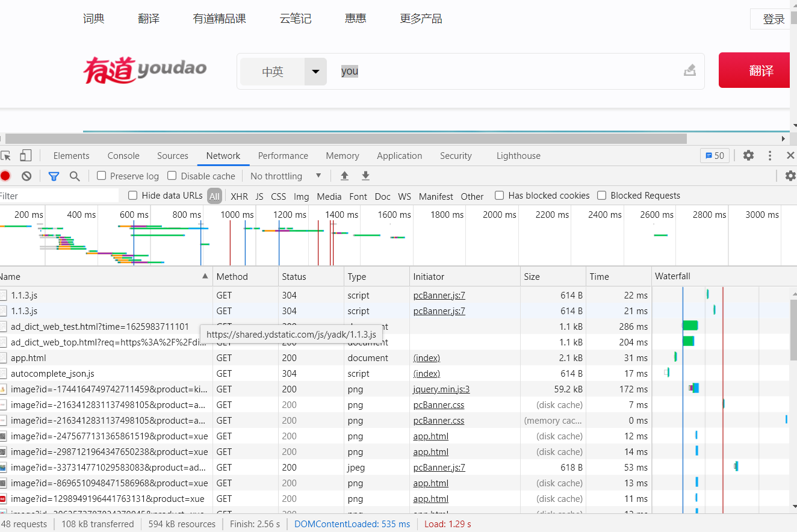Click the Youdao logo

pos(145,69)
